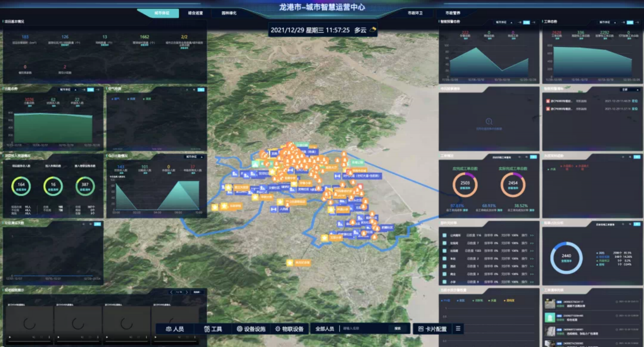Toggle checkbox for 公共厕所 row
The width and height of the screenshot is (644, 347).
coord(444,235)
